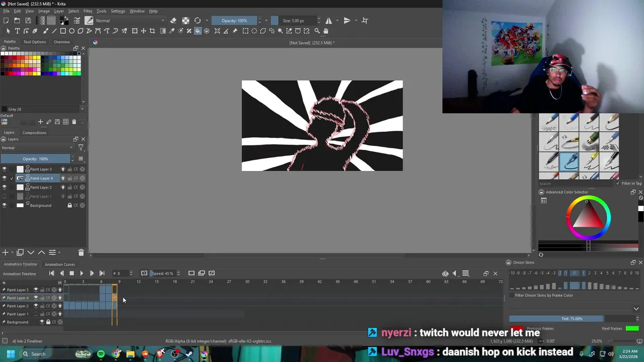Expand the Add layer dropdown arrow
The height and width of the screenshot is (362, 644).
[x=11, y=252]
